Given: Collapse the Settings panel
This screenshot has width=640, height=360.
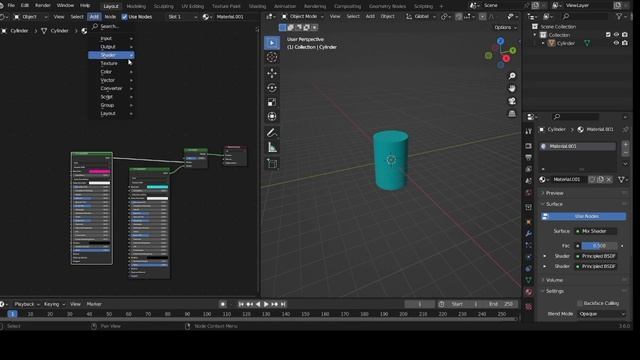Looking at the screenshot, I should click(555, 291).
